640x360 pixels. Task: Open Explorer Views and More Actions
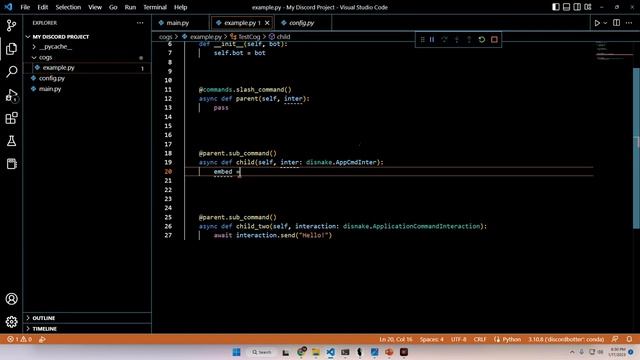click(140, 23)
